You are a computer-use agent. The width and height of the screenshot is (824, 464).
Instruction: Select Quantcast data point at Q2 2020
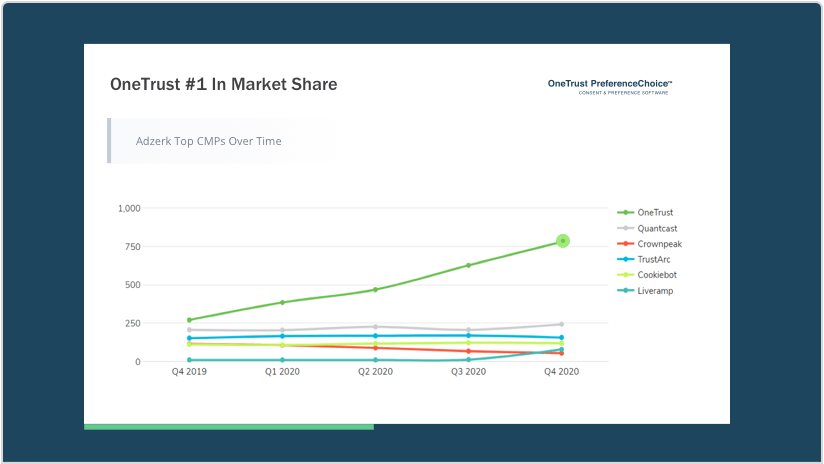click(x=375, y=327)
